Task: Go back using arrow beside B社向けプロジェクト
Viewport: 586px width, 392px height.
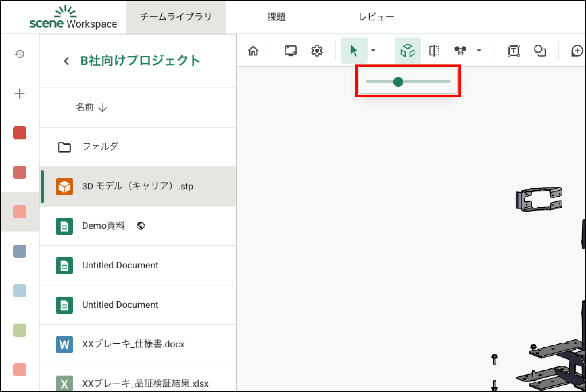Action: click(x=66, y=61)
